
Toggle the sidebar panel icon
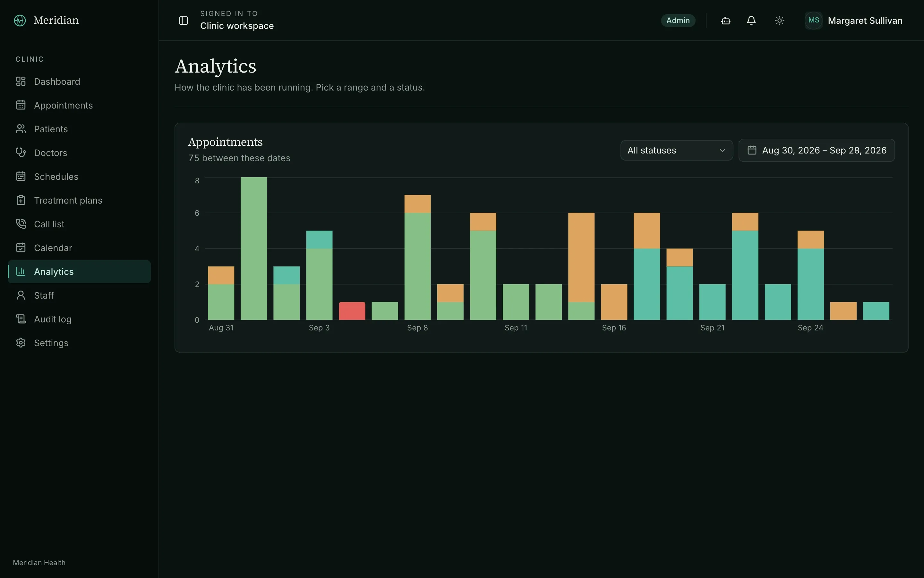[184, 20]
